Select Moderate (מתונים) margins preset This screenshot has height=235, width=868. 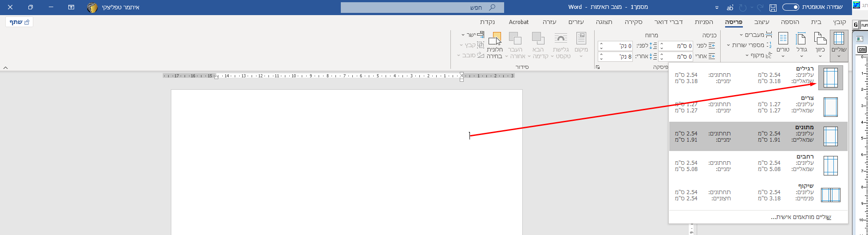(758, 136)
